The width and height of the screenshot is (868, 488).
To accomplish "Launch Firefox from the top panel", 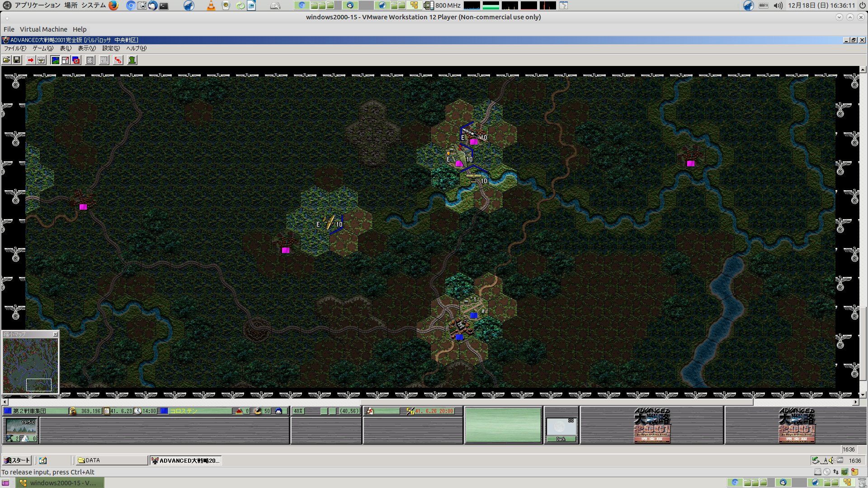I will (x=113, y=5).
